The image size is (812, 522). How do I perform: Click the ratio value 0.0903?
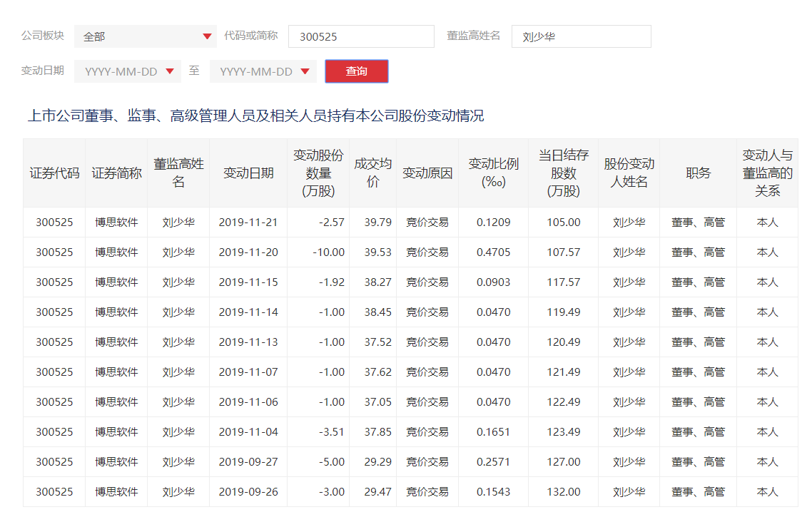point(494,282)
